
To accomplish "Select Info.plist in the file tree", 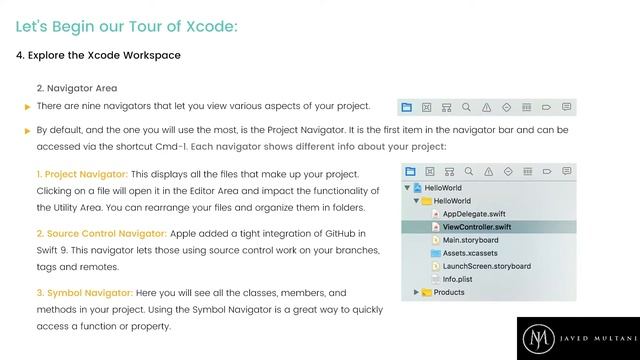I will coord(489,279).
